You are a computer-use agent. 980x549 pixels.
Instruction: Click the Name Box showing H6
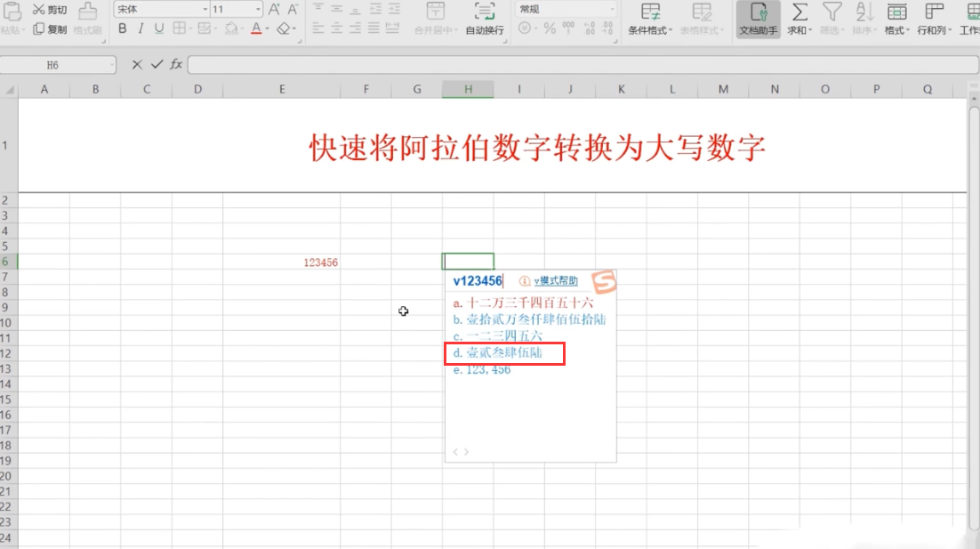[58, 65]
